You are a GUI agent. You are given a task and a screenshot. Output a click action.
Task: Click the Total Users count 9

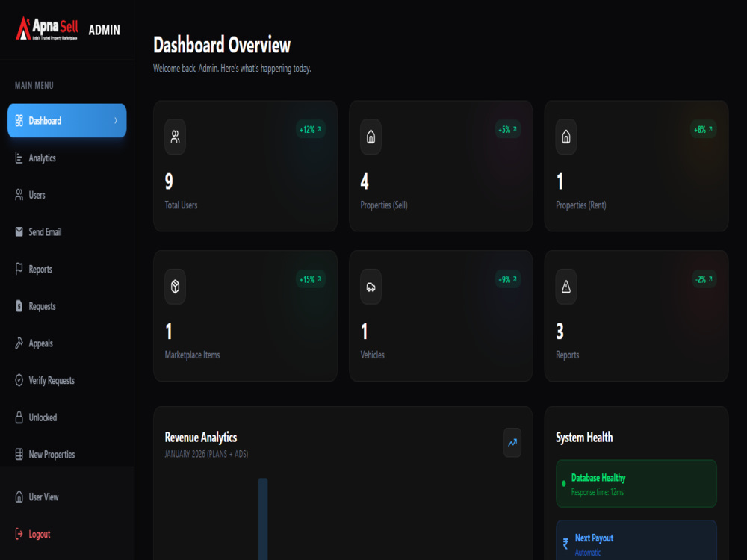coord(169,181)
